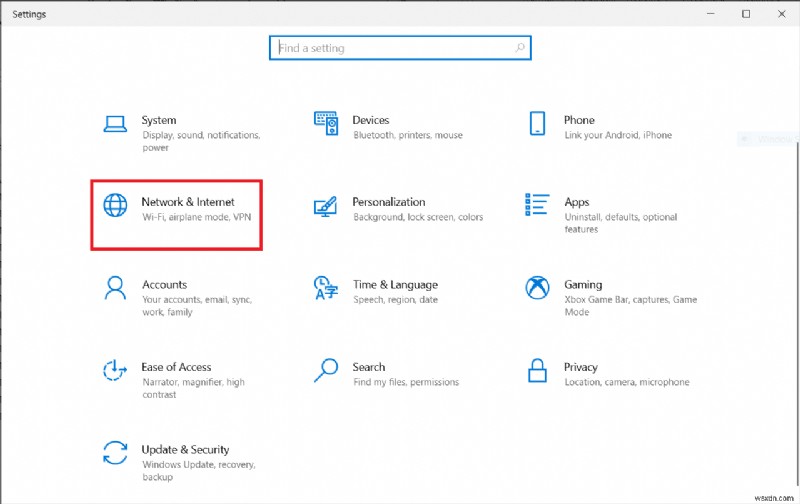Maximize the Settings window
800x504 pixels.
point(746,14)
